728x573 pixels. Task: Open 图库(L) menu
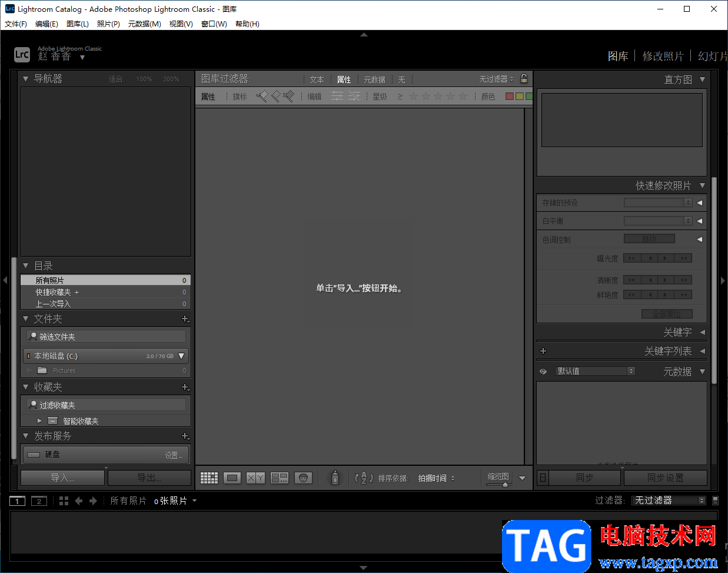coord(78,24)
